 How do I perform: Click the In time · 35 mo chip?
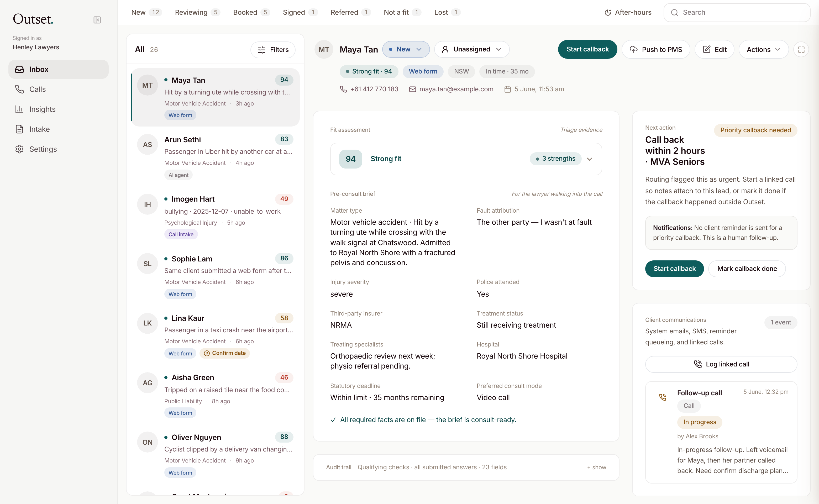point(507,71)
